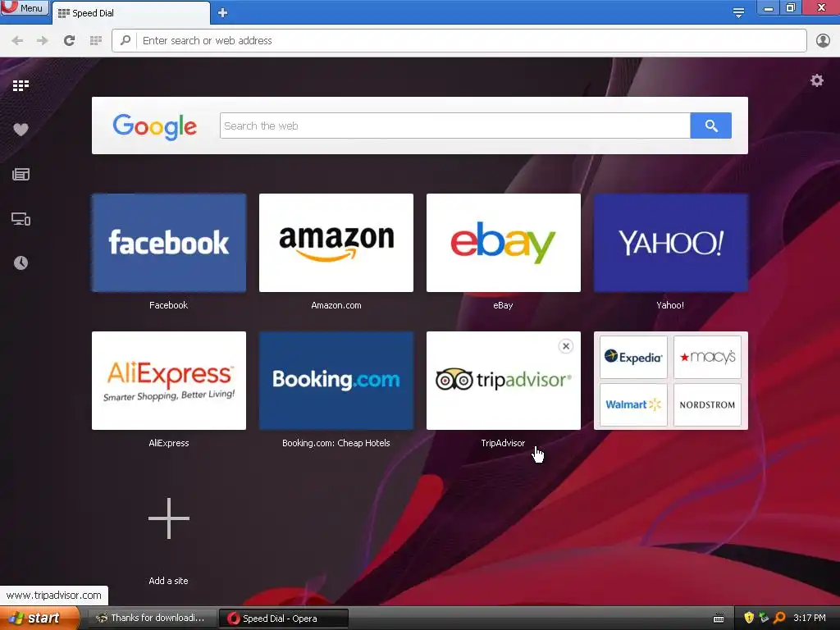Screen dimensions: 840x630
Task: Click the AliExpress tile caption
Action: tap(169, 443)
